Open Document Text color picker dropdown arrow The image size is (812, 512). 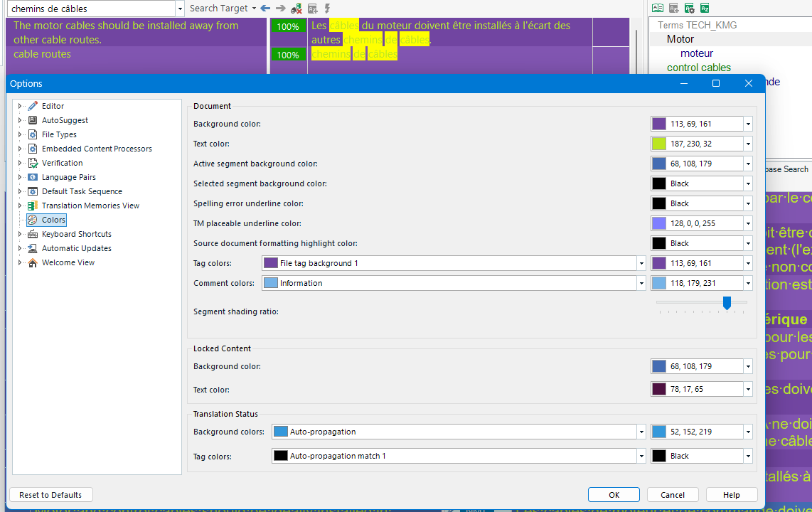pyautogui.click(x=748, y=144)
